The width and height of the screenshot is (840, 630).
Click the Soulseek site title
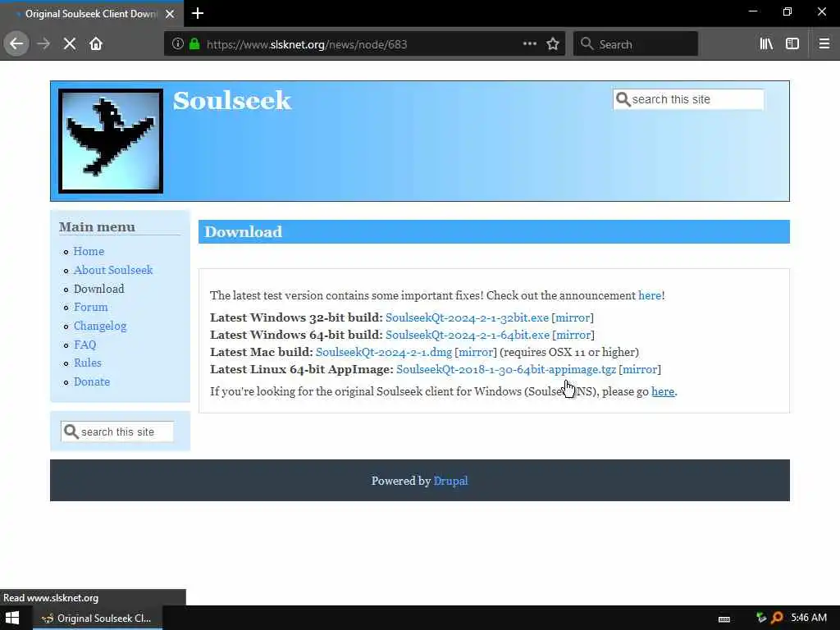pos(232,101)
